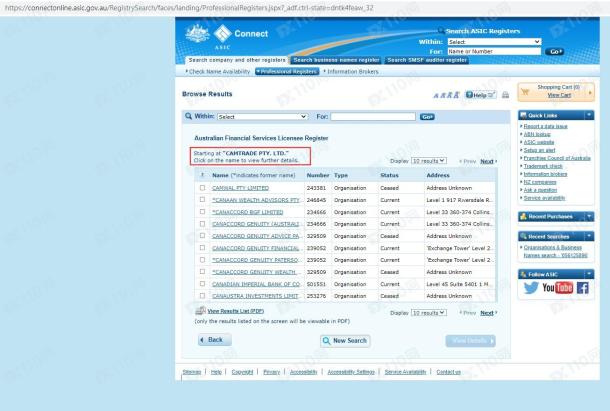Click the Browse Results For input field
610x411 pixels.
373,117
